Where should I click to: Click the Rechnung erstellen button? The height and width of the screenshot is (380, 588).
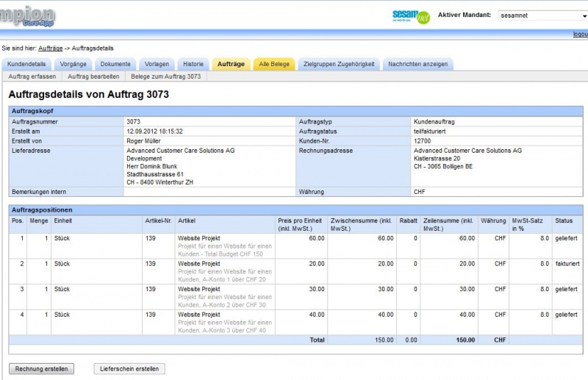coord(41,369)
